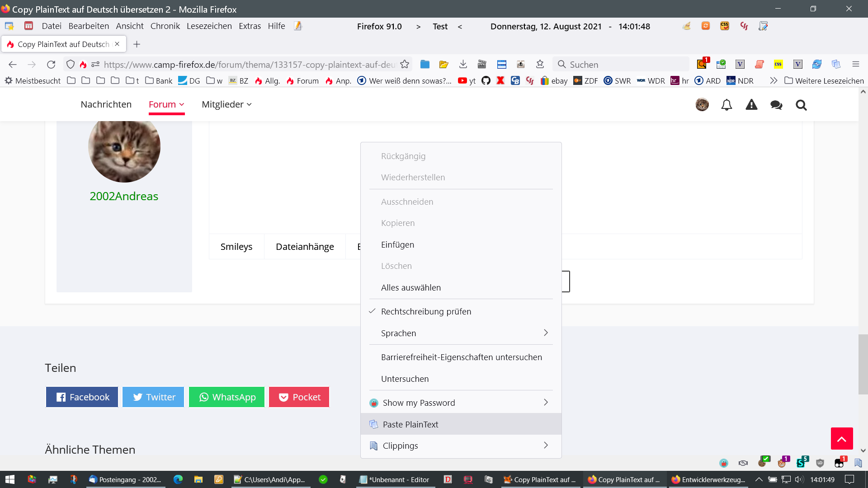Viewport: 868px width, 488px height.
Task: Click scroll-to-top red arrow button
Action: 841,438
